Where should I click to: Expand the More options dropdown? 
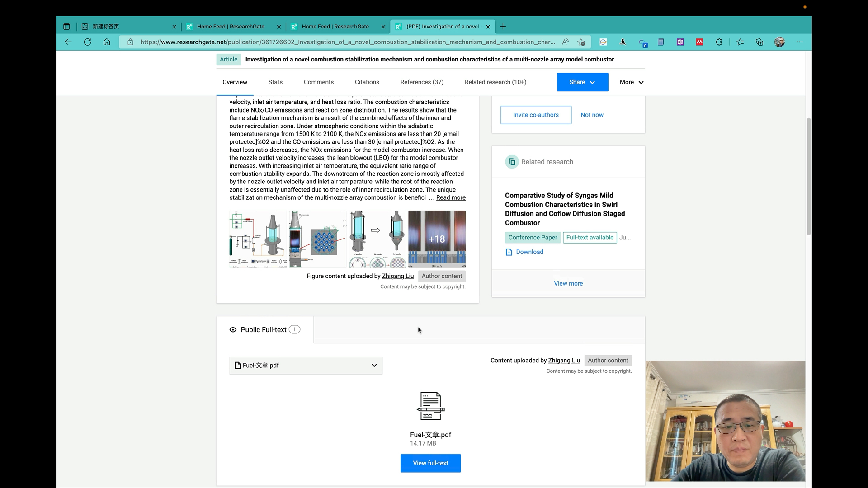click(632, 82)
